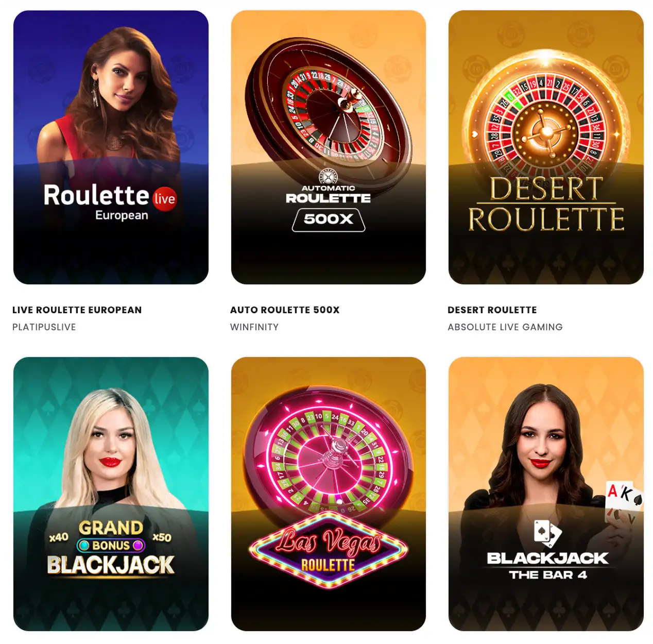653x644 pixels.
Task: Open the Blackjack The Bar 4 card
Action: tap(546, 494)
